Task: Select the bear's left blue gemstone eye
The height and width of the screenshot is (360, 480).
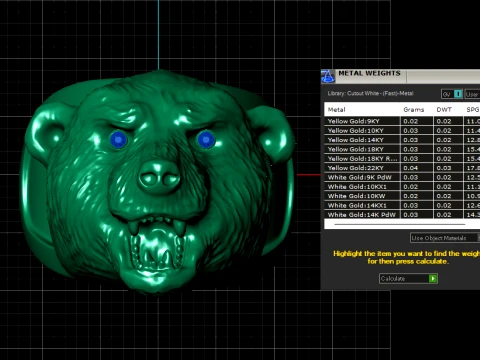Action: pos(118,140)
